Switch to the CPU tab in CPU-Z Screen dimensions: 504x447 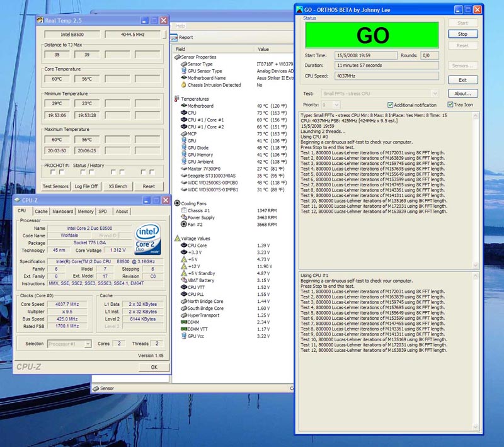[x=22, y=211]
